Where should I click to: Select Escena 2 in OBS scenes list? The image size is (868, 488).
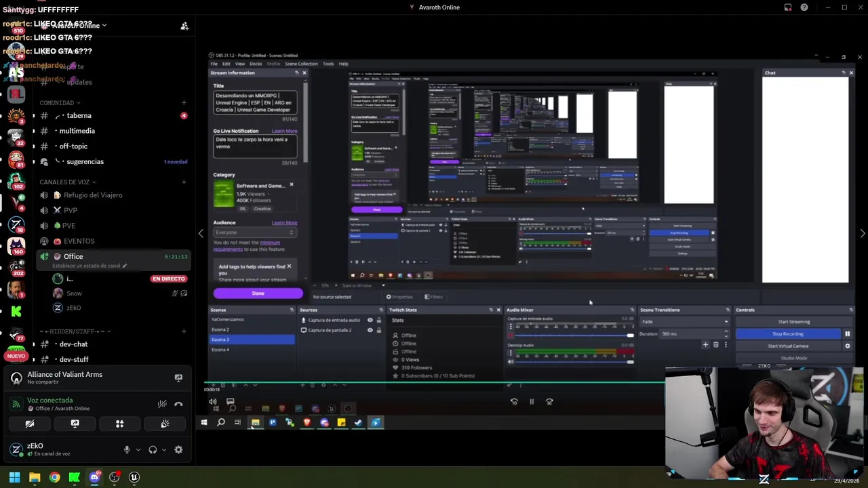[x=252, y=329]
